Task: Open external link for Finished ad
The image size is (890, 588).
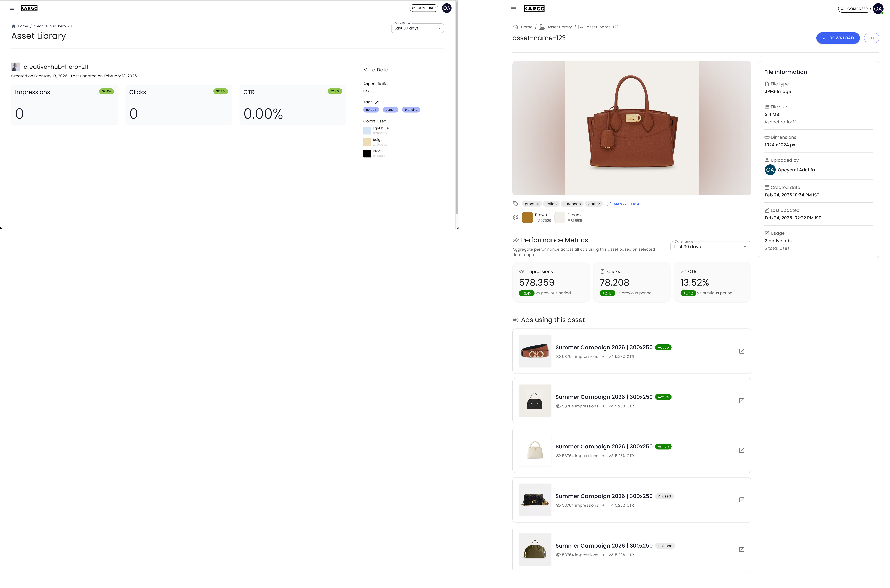Action: [x=741, y=549]
